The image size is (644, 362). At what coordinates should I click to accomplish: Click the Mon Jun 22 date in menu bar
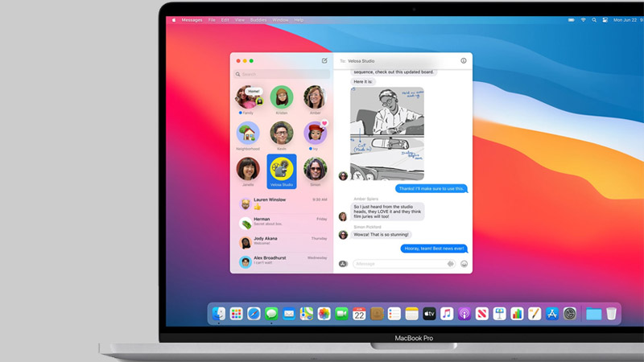pyautogui.click(x=625, y=19)
